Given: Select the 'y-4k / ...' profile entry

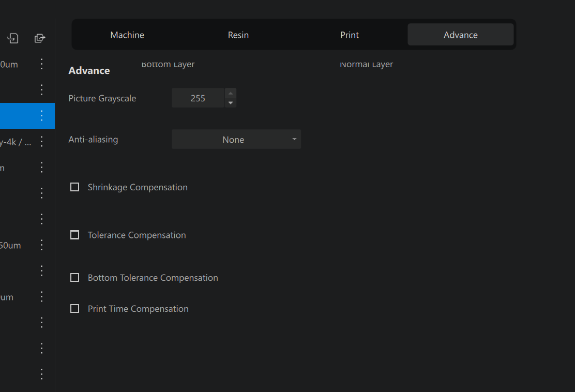Looking at the screenshot, I should pos(27,142).
